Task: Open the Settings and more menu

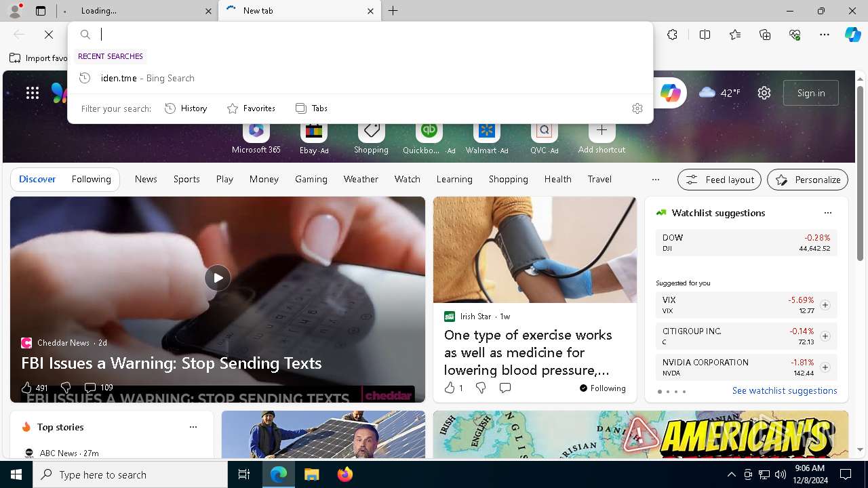Action: (825, 35)
